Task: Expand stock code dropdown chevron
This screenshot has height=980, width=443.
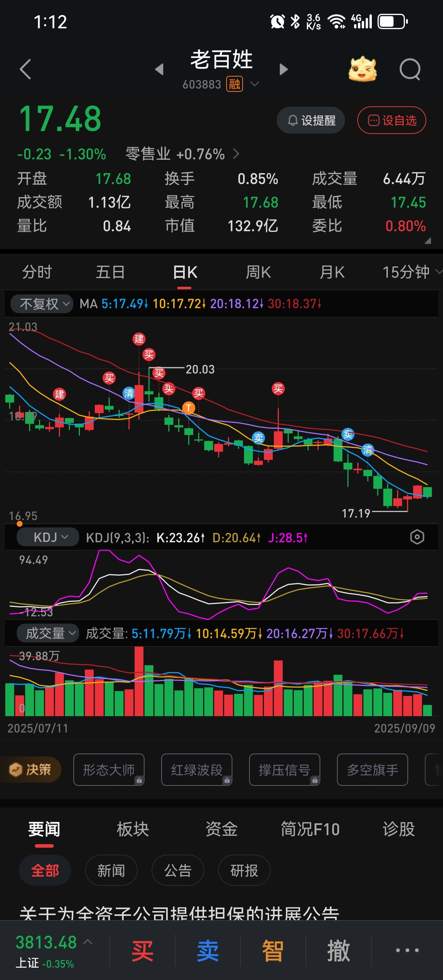Action: (x=254, y=84)
